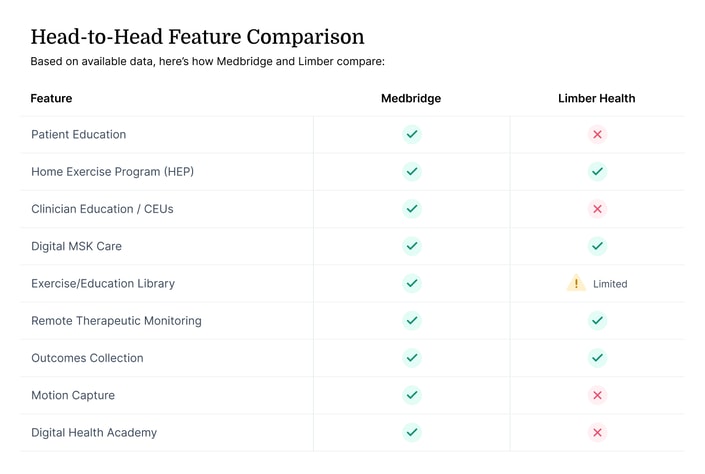Click the Digital Health Academy row label
This screenshot has width=705, height=474.
point(94,433)
